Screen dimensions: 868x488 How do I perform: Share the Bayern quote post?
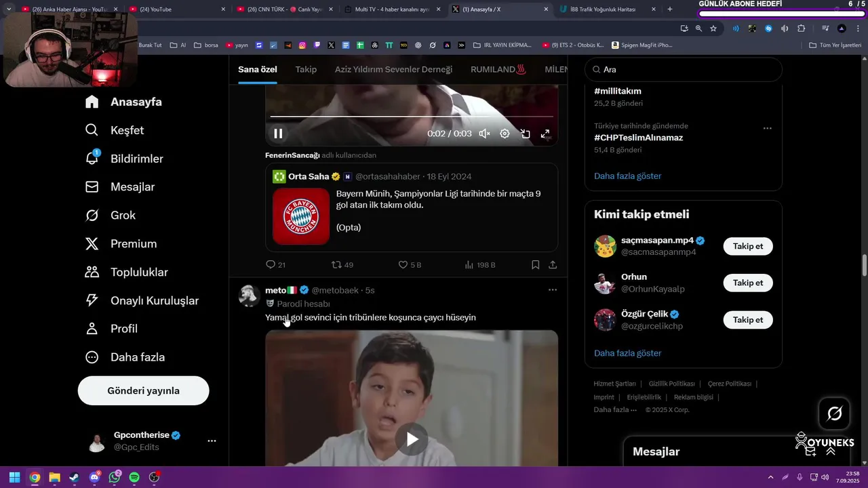pos(553,264)
